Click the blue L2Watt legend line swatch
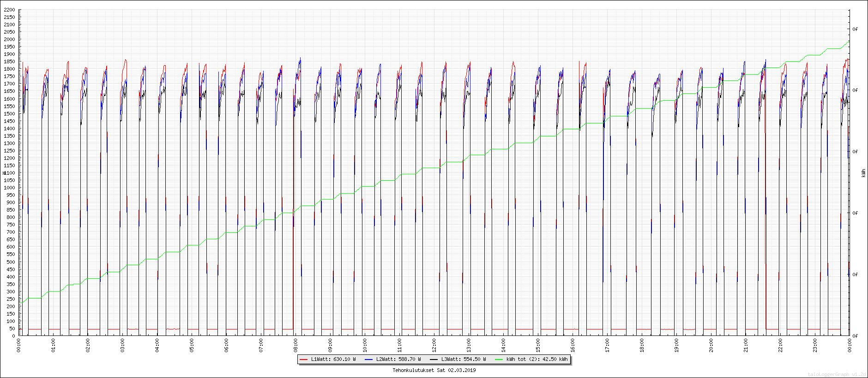Viewport: 868px width, 378px height. (368, 359)
